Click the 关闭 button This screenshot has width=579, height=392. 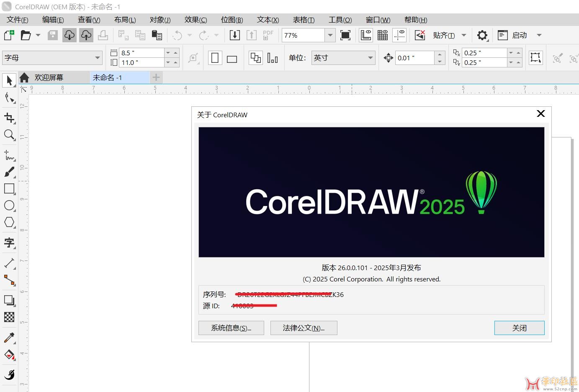click(520, 328)
